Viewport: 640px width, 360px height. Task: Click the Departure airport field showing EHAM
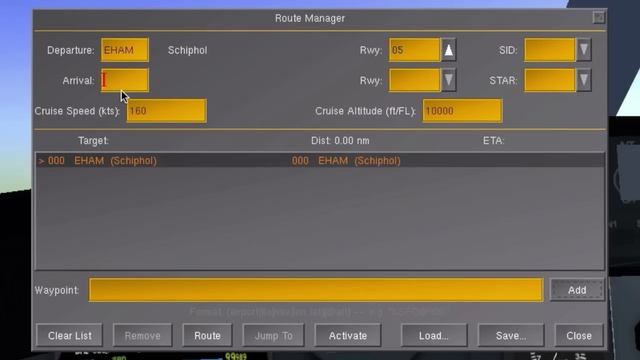click(x=125, y=50)
